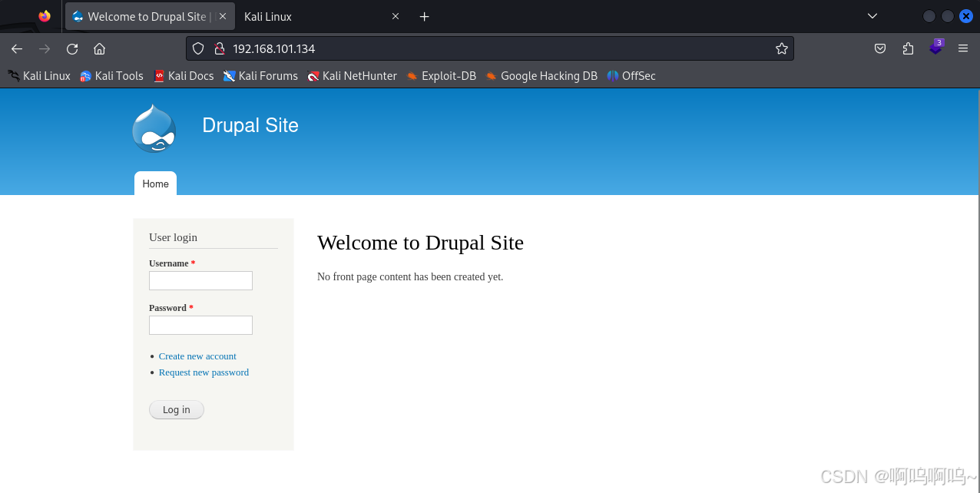980x493 pixels.
Task: Open the browser home page icon
Action: [x=99, y=48]
